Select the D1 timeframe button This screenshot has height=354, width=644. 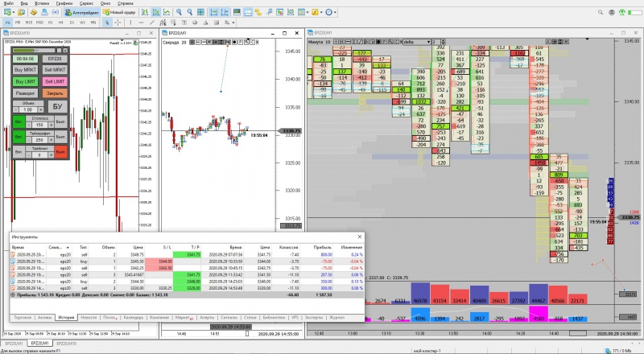(72, 23)
